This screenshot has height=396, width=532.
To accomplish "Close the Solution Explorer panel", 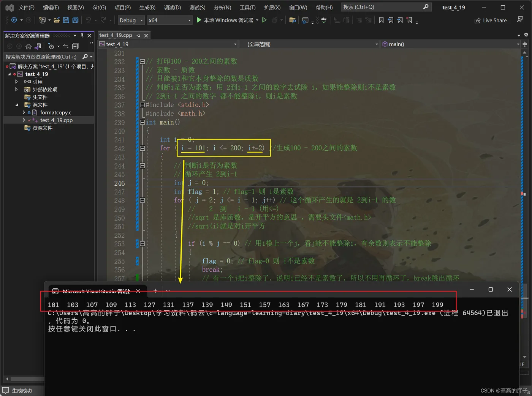I will pos(89,35).
